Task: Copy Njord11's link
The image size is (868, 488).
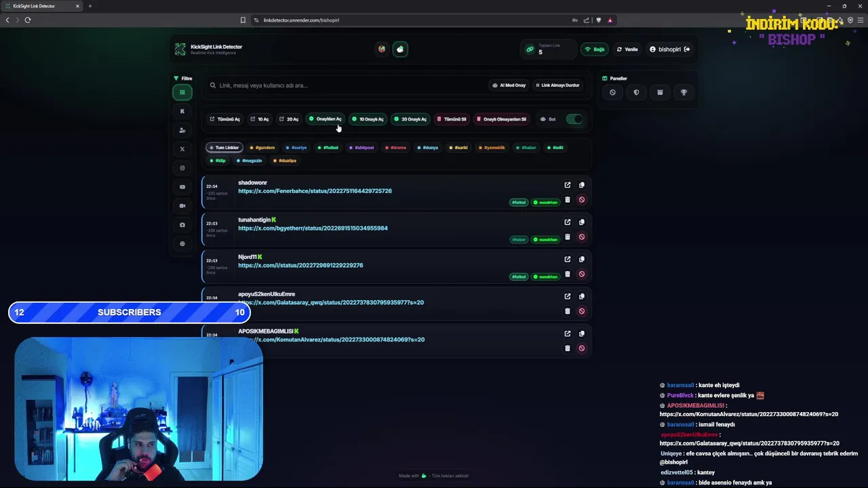Action: coord(582,260)
